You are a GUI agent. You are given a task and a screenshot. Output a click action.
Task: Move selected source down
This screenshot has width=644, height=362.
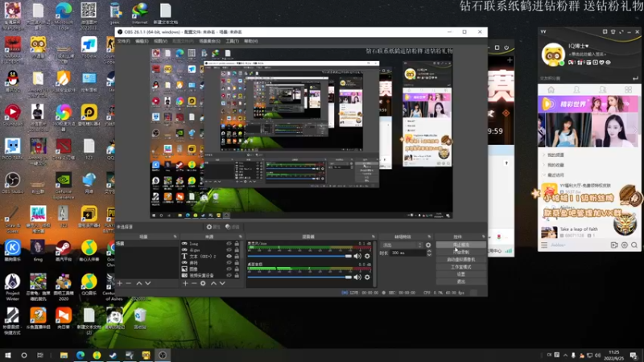pyautogui.click(x=222, y=283)
